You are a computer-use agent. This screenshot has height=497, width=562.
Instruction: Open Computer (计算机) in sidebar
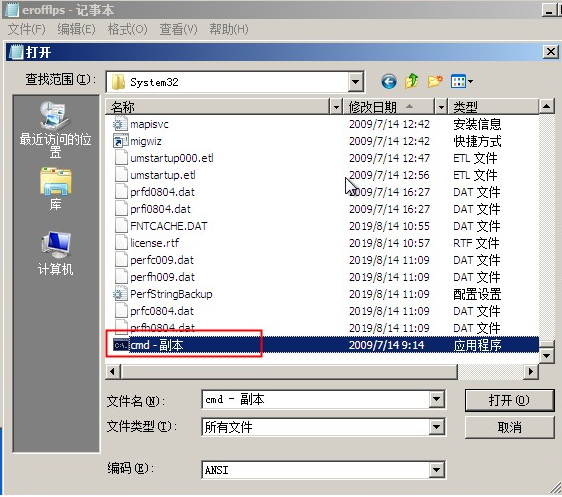(55, 253)
